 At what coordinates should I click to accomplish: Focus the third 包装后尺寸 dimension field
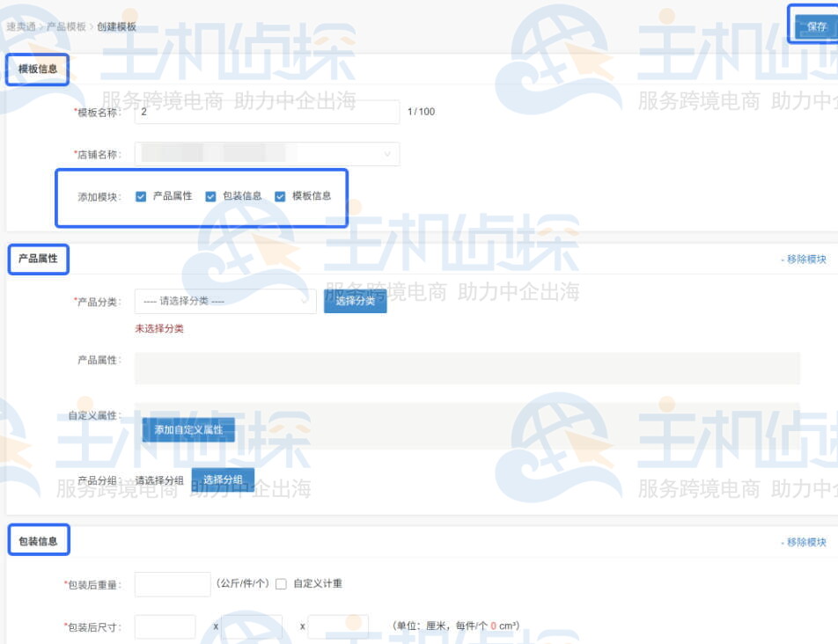(x=338, y=627)
